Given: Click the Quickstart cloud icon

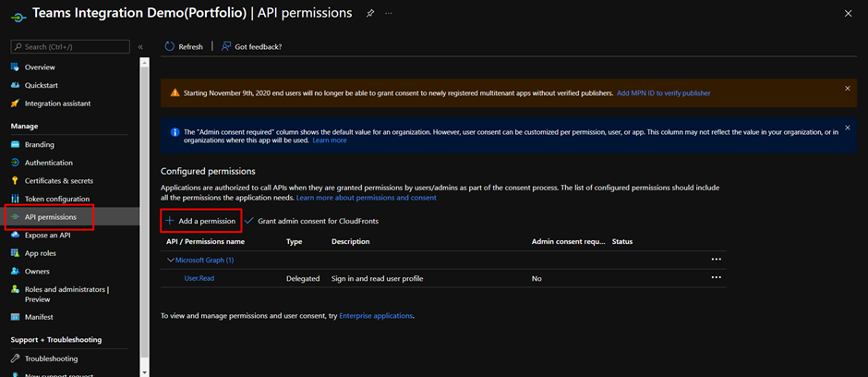Looking at the screenshot, I should click(16, 85).
